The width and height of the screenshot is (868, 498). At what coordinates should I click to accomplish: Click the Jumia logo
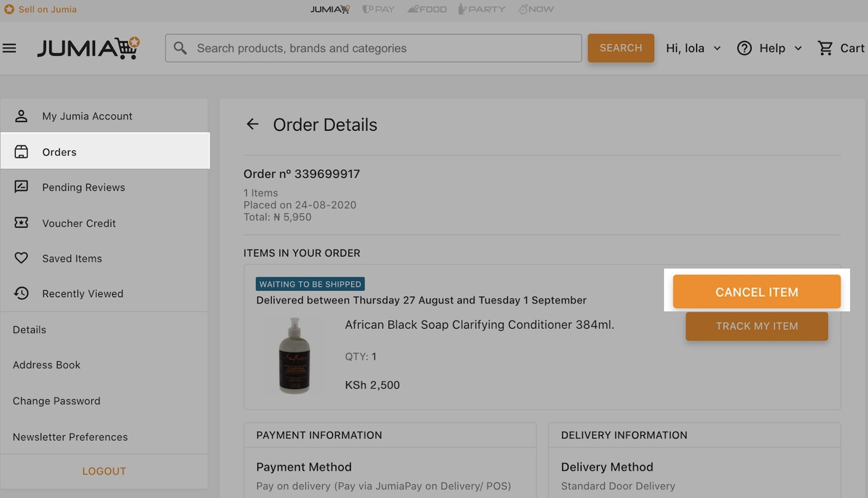[88, 48]
